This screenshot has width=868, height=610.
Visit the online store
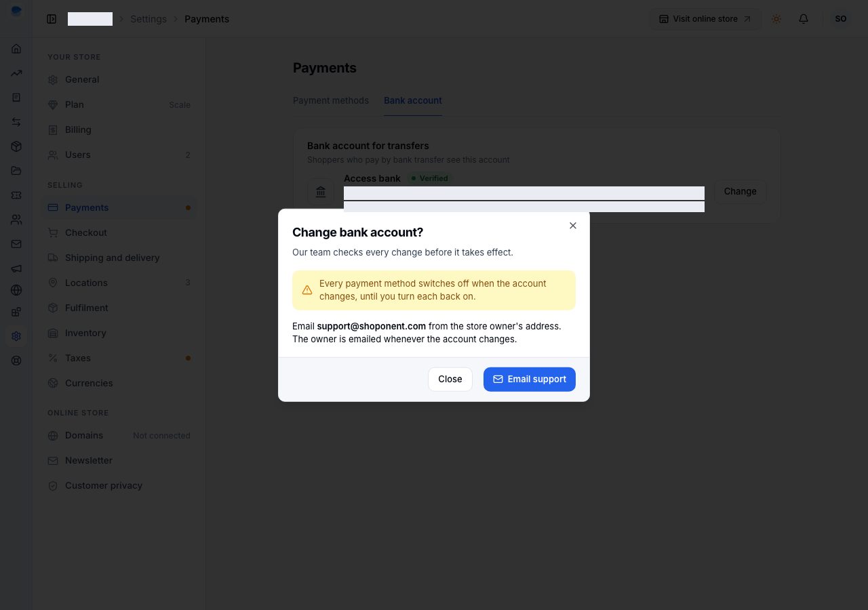point(705,19)
